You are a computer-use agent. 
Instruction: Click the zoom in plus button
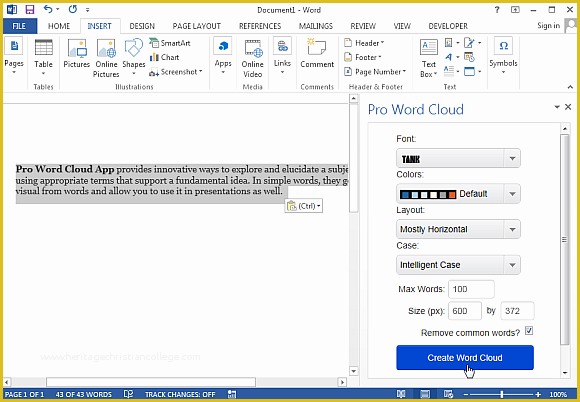[x=538, y=394]
